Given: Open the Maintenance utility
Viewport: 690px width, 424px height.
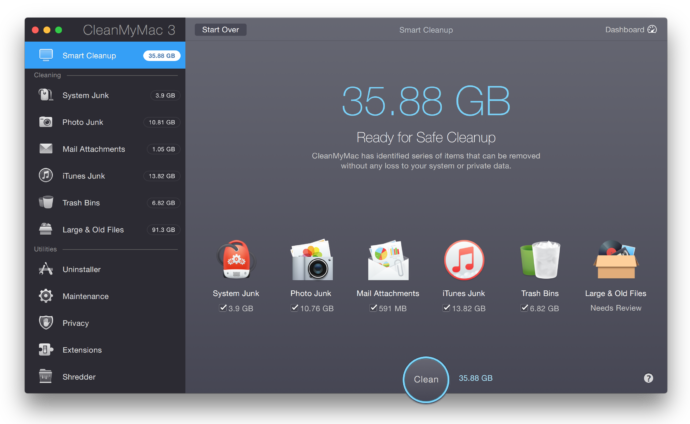Looking at the screenshot, I should (105, 296).
